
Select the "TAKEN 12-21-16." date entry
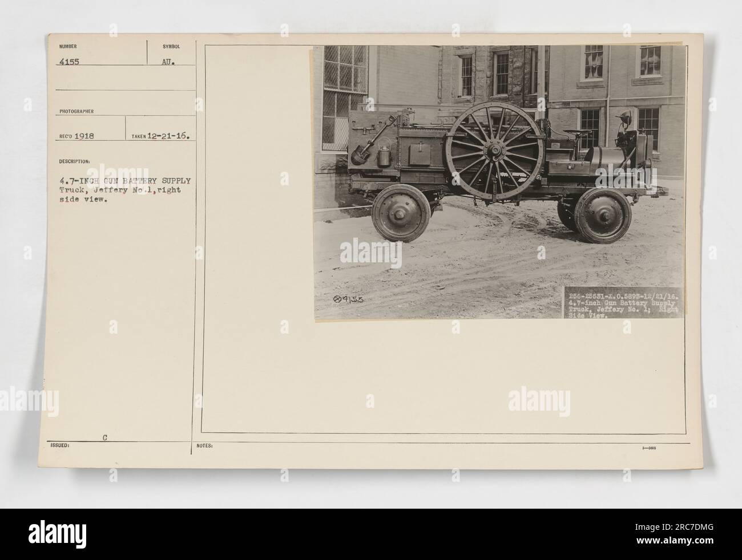[161, 137]
